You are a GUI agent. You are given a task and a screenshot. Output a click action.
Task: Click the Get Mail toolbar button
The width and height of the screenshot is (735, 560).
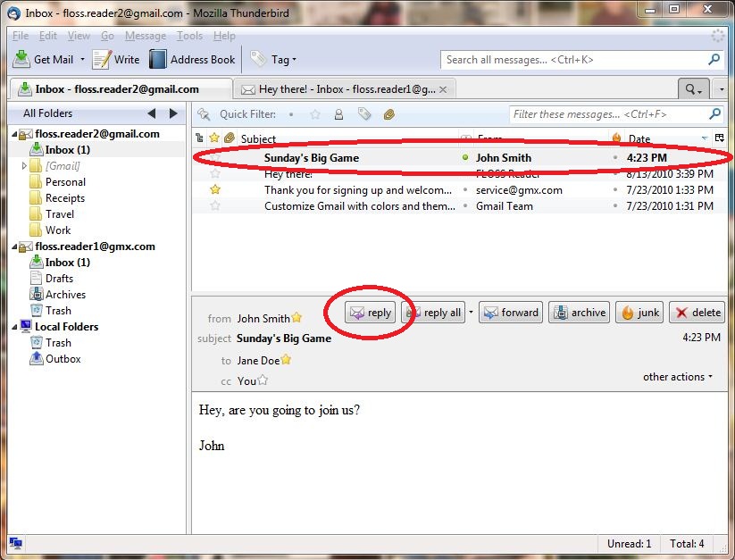click(45, 60)
